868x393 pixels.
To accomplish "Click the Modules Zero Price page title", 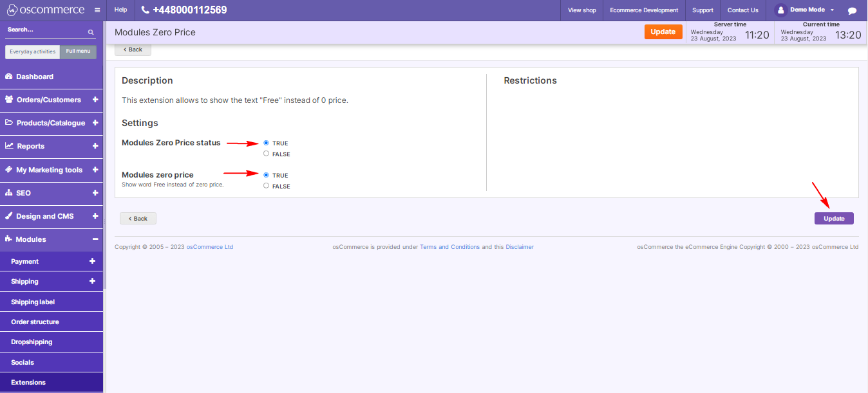I will coord(155,32).
